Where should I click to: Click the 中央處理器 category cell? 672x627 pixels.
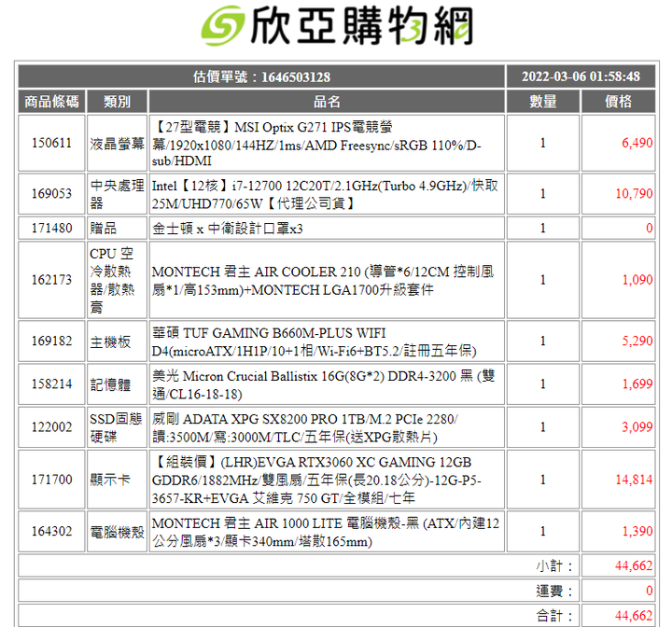(117, 194)
